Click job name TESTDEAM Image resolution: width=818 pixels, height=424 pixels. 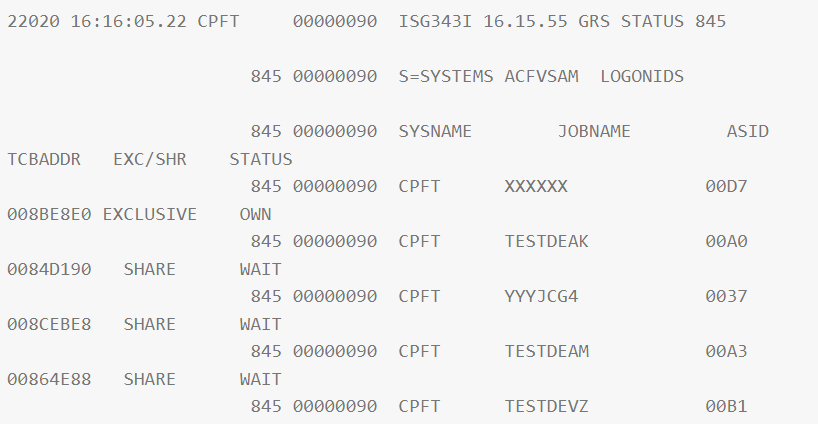pos(547,352)
